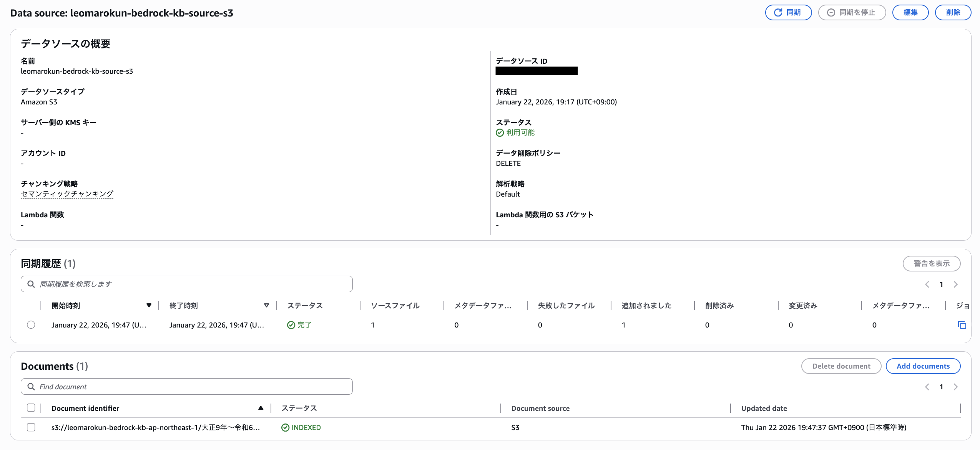Open the 開始時刻 column sort dropdown
980x450 pixels.
tap(149, 305)
